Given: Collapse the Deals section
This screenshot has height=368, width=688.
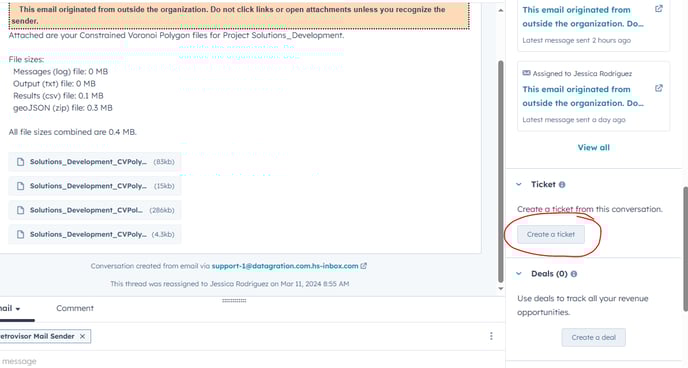Looking at the screenshot, I should point(519,274).
